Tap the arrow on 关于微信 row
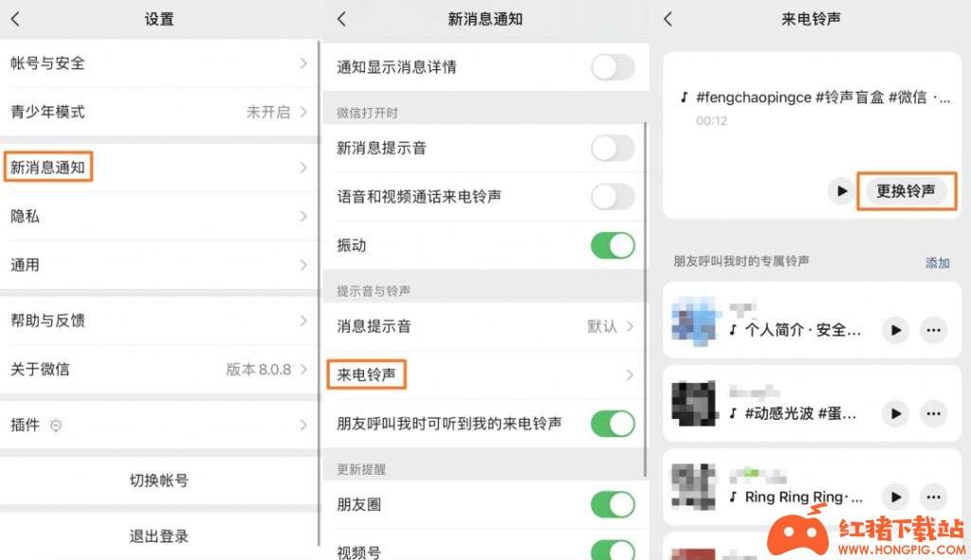 pyautogui.click(x=303, y=370)
